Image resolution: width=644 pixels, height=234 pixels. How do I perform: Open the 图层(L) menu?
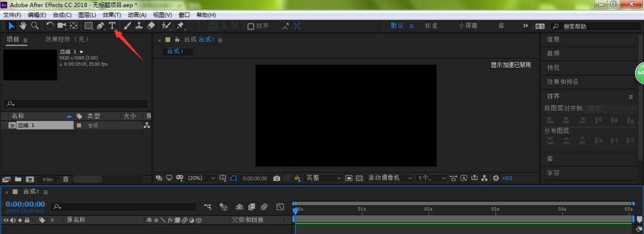pyautogui.click(x=87, y=15)
